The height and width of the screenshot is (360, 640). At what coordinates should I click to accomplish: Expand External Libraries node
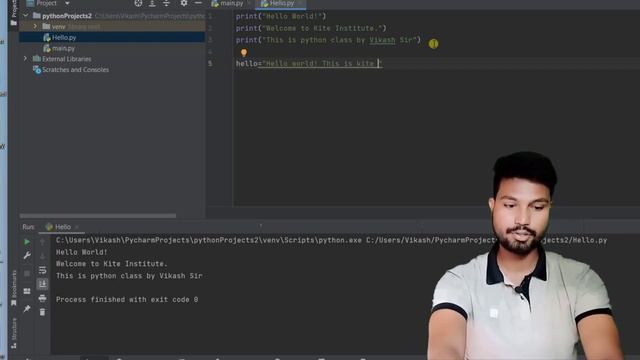click(25, 59)
